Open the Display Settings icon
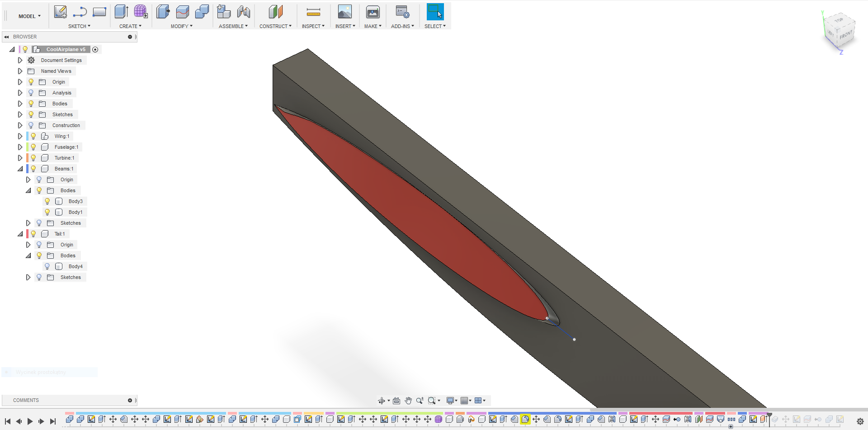The image size is (868, 430). pos(450,401)
